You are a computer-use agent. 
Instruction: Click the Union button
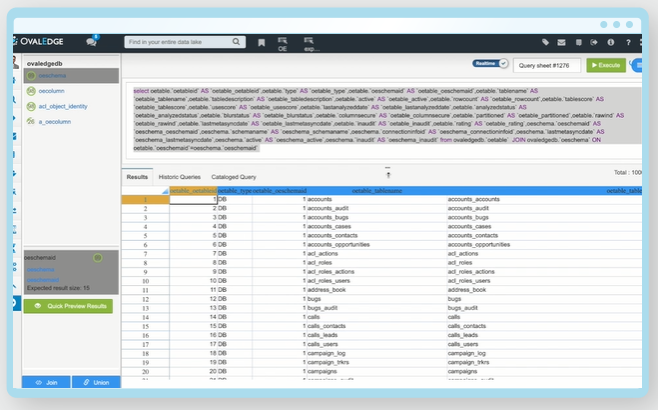point(95,382)
